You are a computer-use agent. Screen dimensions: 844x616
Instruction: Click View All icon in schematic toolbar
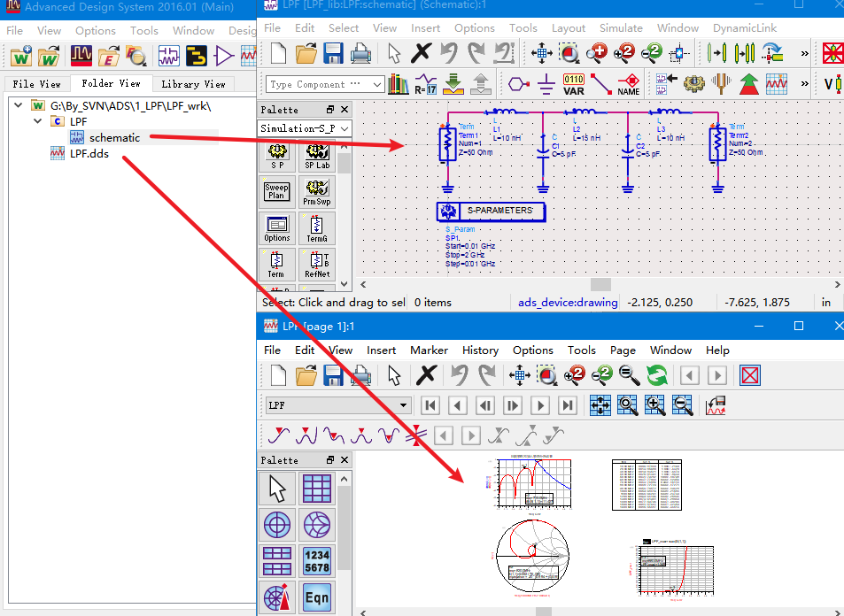pyautogui.click(x=542, y=53)
